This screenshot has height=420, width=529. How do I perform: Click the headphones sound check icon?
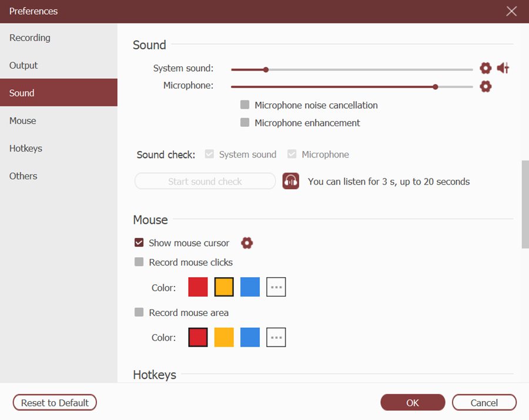click(290, 181)
